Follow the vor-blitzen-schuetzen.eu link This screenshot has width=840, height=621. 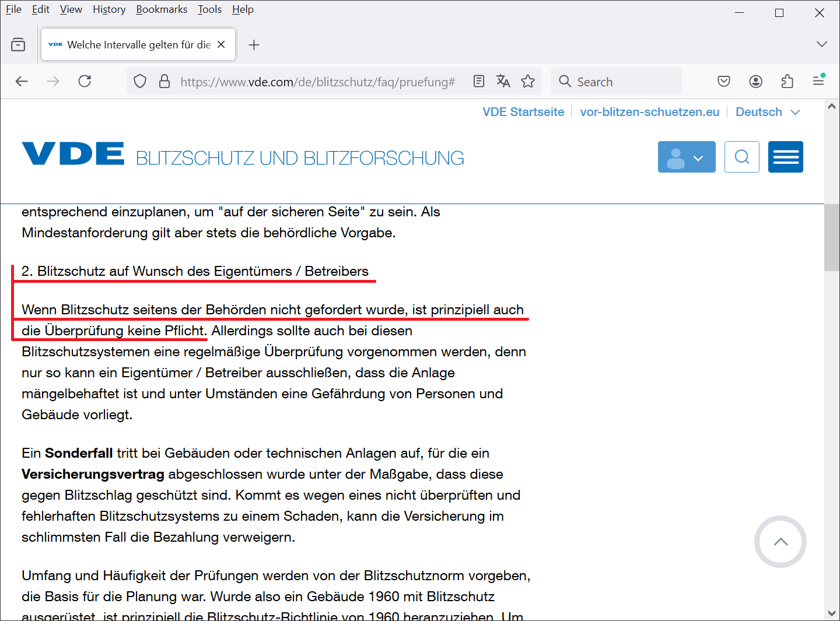click(x=649, y=112)
